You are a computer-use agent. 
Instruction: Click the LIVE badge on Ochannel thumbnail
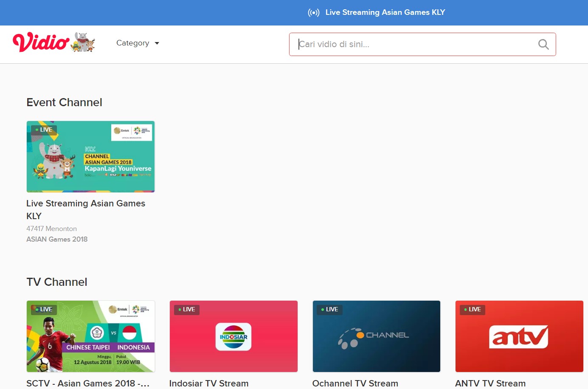[x=329, y=310]
